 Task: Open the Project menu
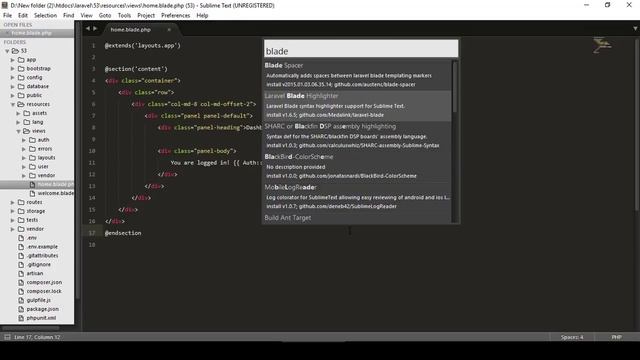(x=146, y=16)
